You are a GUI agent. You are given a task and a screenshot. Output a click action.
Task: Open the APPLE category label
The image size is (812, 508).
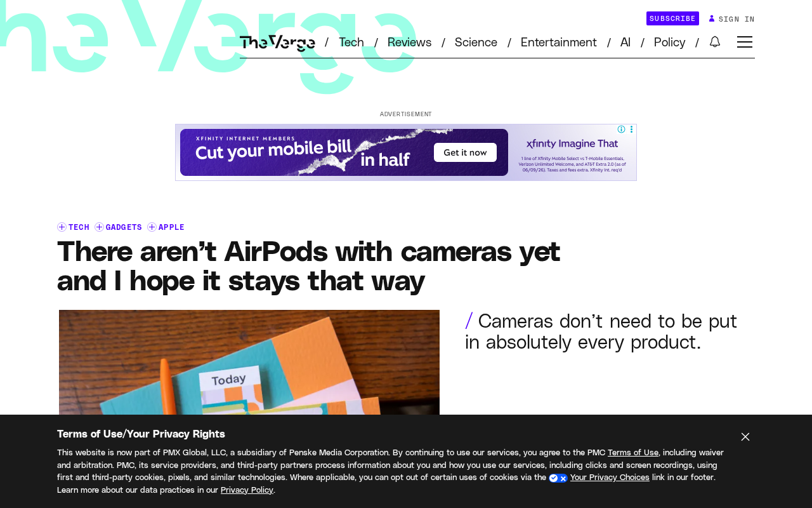[171, 227]
